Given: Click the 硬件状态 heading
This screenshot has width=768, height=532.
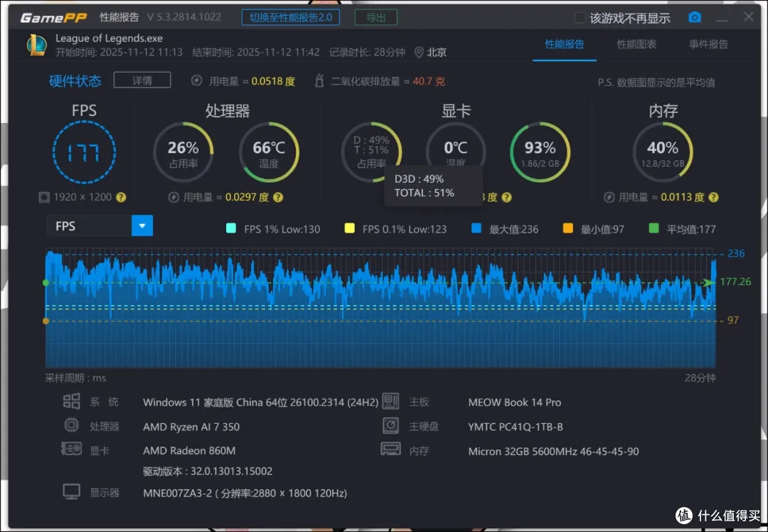Looking at the screenshot, I should (75, 80).
